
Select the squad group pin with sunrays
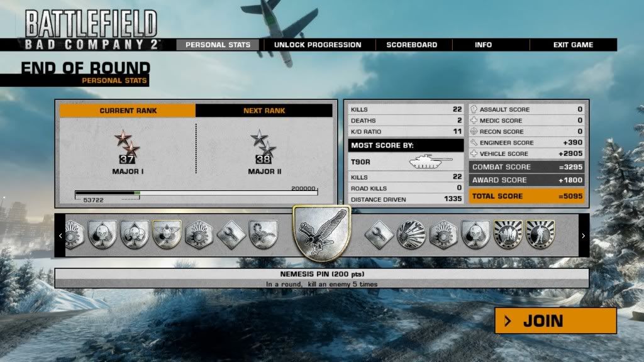[508, 234]
